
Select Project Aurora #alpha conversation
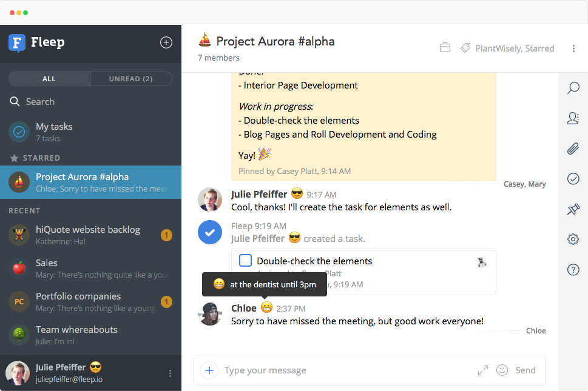(90, 182)
